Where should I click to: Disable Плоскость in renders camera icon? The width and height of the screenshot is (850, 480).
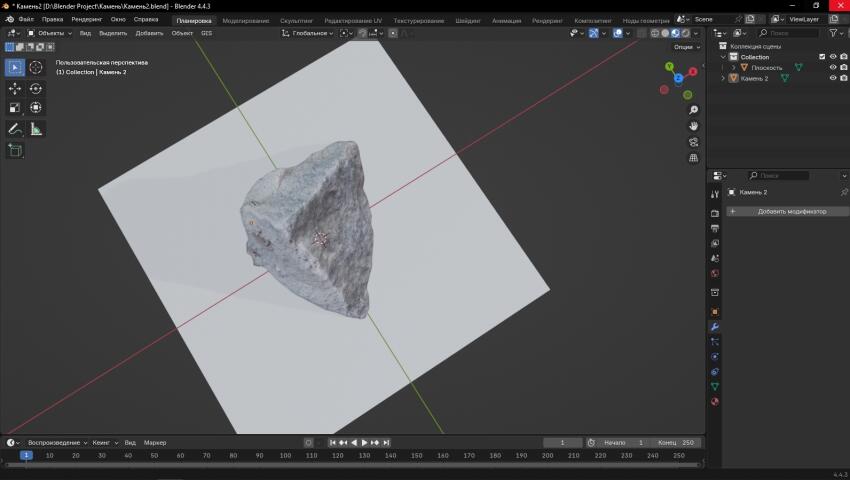click(844, 67)
